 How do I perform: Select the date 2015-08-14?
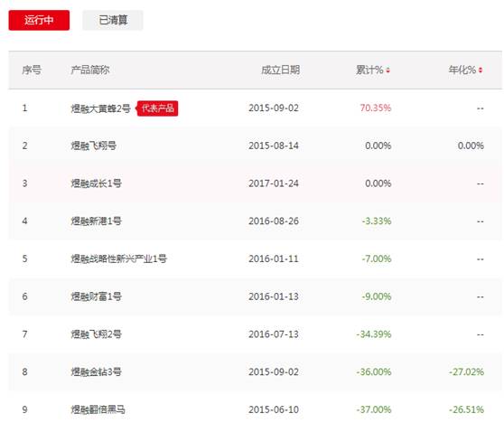pyautogui.click(x=274, y=146)
